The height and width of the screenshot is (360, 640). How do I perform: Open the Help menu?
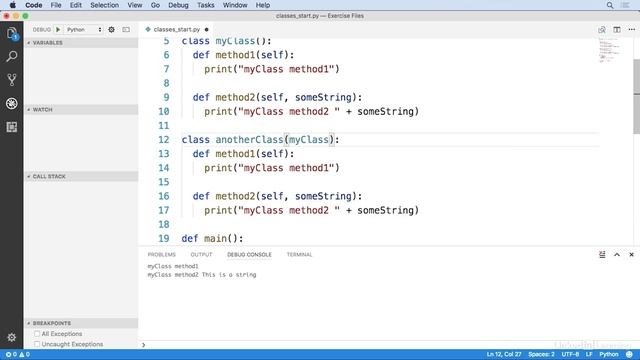click(263, 5)
